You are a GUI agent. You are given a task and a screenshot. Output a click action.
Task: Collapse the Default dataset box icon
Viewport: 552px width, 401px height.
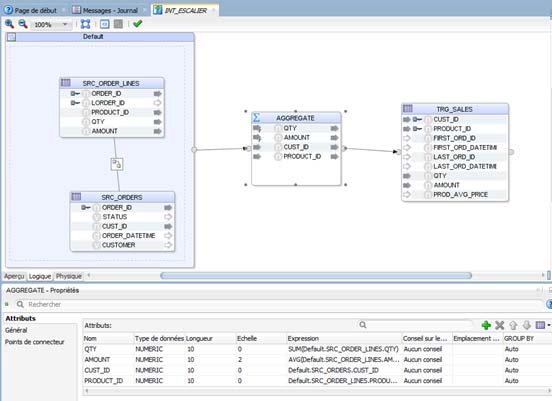pyautogui.click(x=11, y=37)
